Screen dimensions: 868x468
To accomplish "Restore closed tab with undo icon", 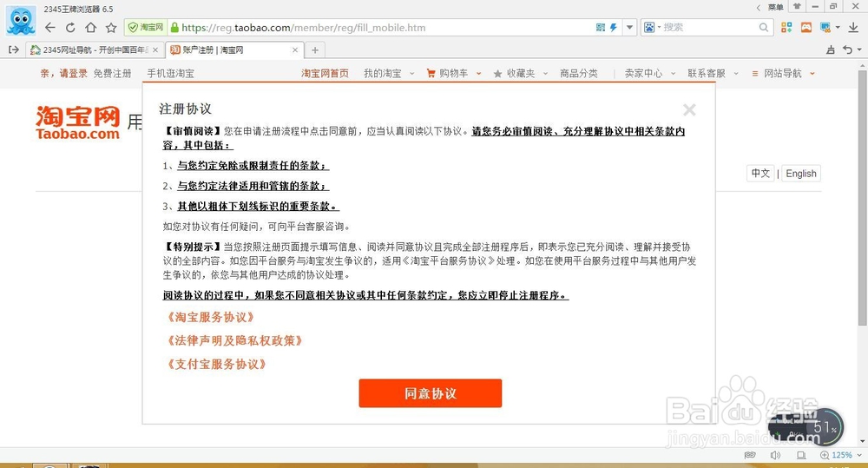I will click(x=847, y=49).
